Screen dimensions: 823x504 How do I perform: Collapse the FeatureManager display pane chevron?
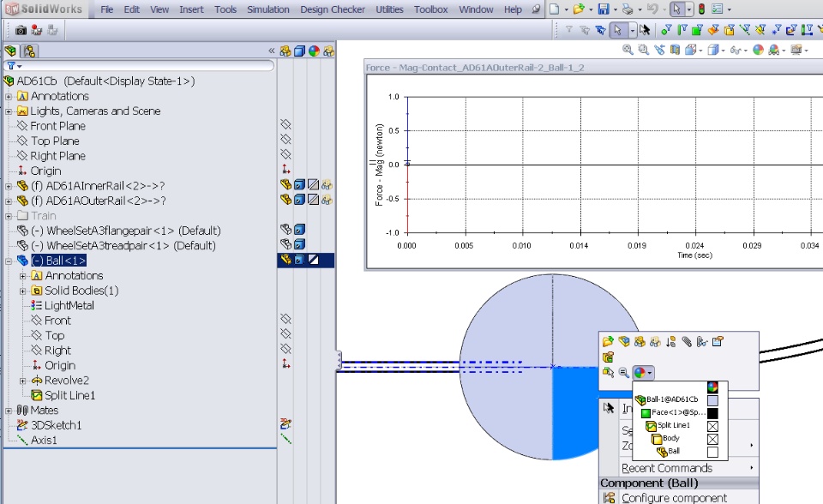click(x=272, y=51)
